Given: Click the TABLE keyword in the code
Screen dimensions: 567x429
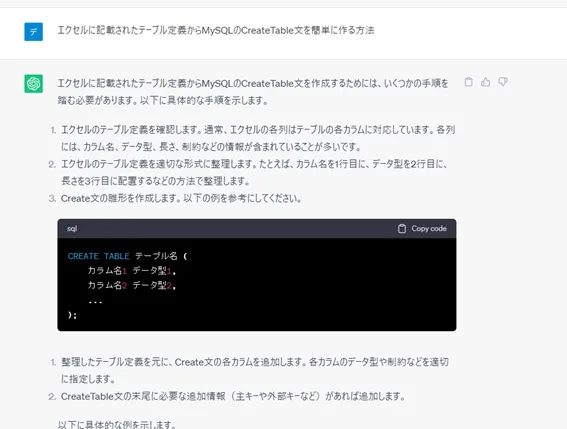Looking at the screenshot, I should click(116, 256).
